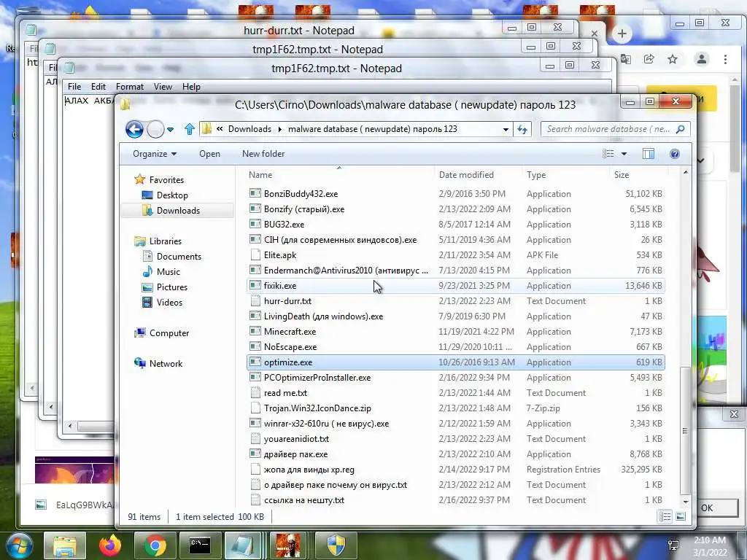Image resolution: width=747 pixels, height=560 pixels.
Task: Select BonziBuddy432.exe file icon
Action: coord(255,194)
